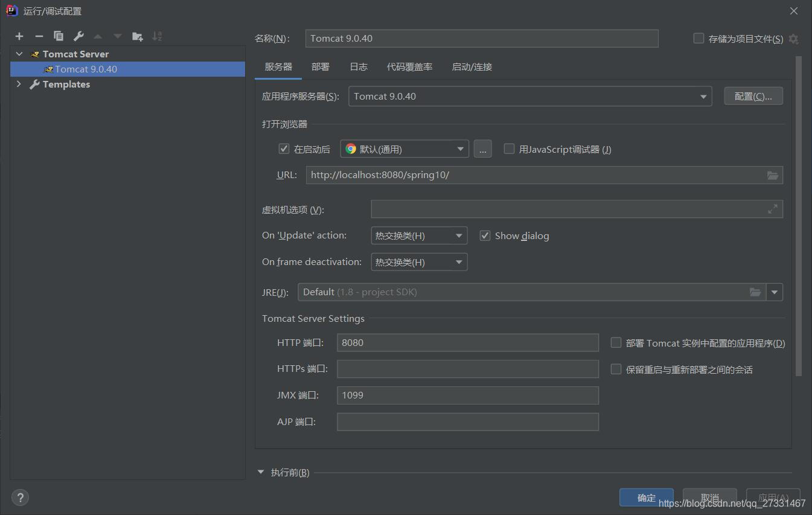Click the 取消 button
Screen dimensions: 812x515
tap(710, 497)
